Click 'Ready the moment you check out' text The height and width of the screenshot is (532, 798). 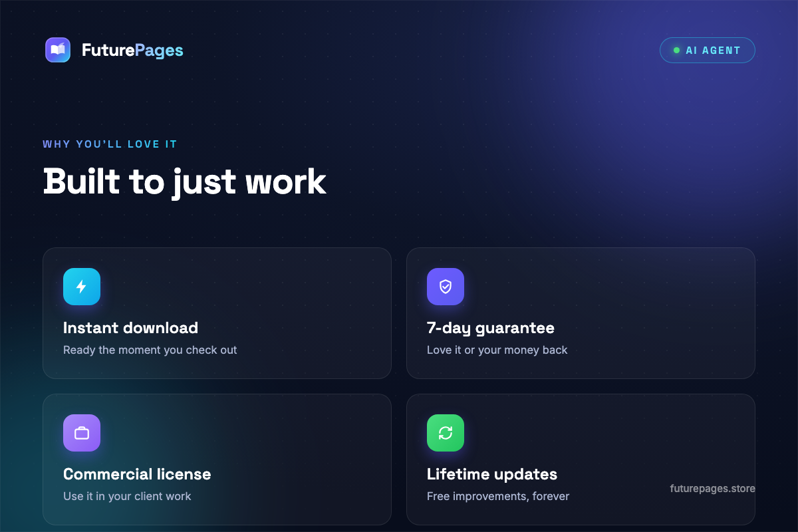(150, 350)
